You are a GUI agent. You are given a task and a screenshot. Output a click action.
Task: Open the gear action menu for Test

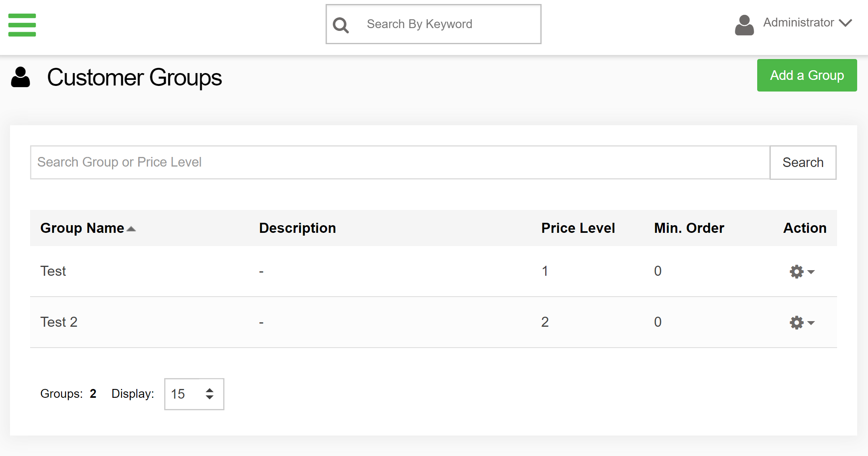[800, 271]
